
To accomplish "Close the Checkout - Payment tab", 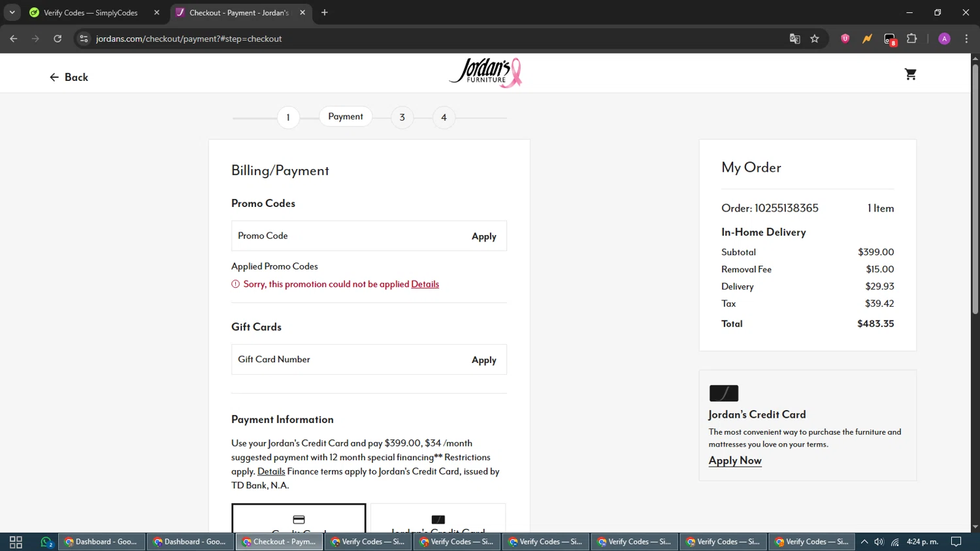I will pyautogui.click(x=302, y=12).
